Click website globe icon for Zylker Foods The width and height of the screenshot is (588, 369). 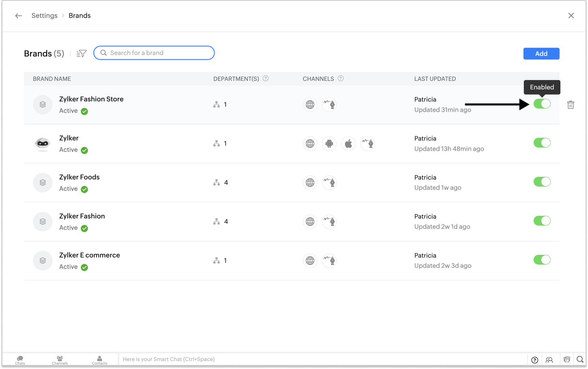310,182
